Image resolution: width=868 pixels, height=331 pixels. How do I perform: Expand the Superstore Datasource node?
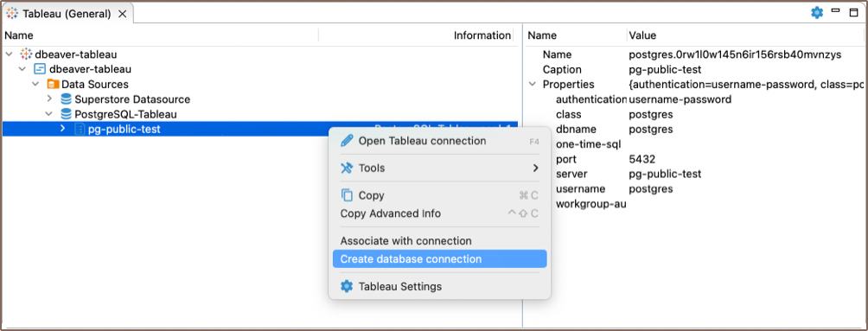(49, 99)
